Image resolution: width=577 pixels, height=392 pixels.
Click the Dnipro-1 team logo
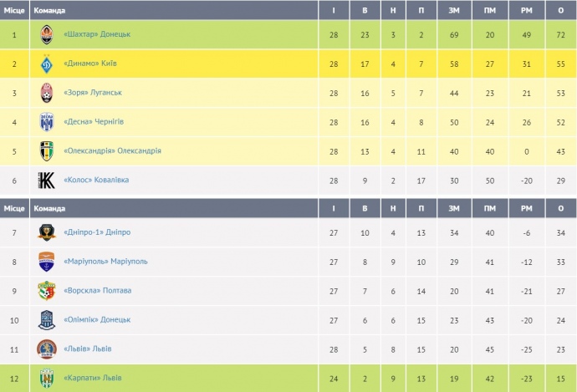pos(47,232)
